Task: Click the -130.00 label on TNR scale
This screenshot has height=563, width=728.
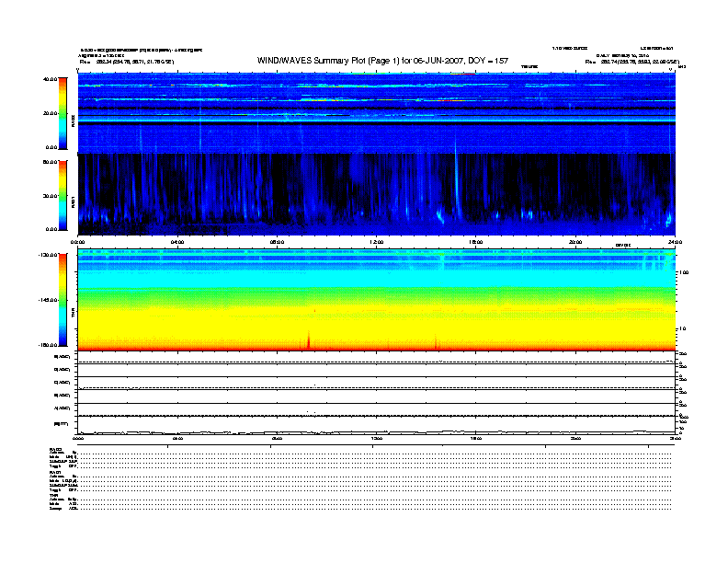Action: pos(49,255)
